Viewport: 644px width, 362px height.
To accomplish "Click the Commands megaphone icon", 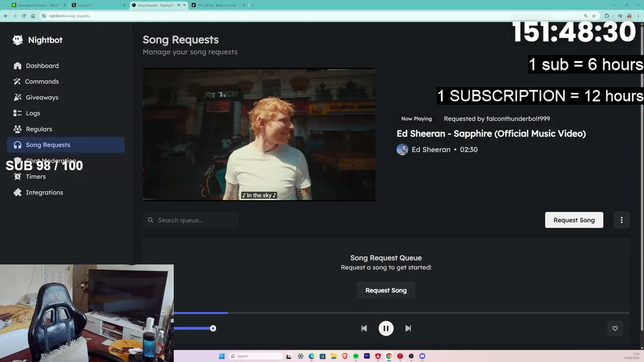I will coord(18,81).
